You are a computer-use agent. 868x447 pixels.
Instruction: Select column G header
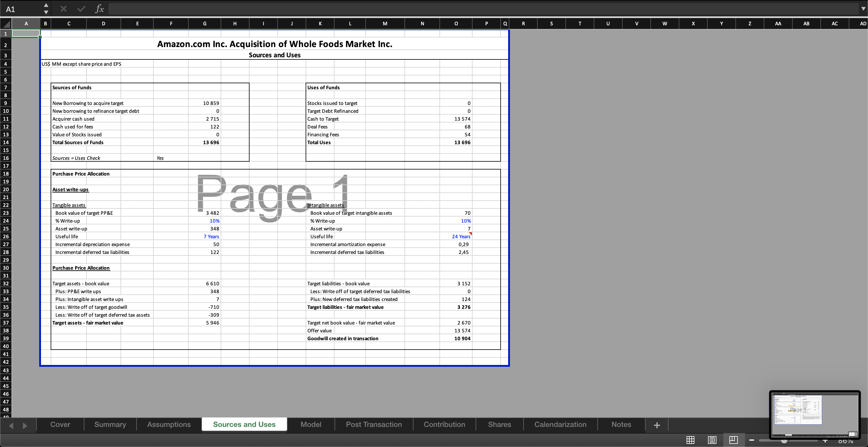(205, 24)
